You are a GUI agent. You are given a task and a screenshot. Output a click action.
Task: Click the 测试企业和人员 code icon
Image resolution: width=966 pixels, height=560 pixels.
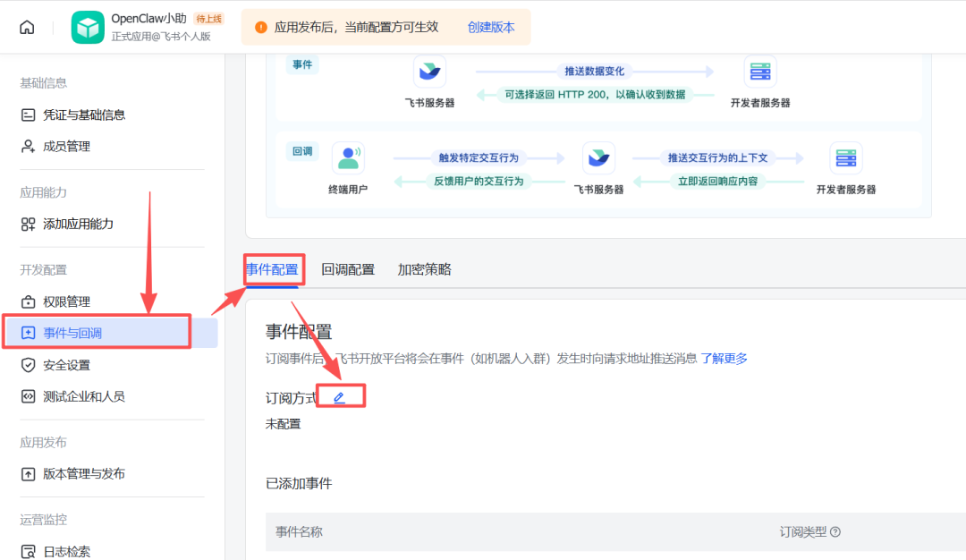(x=29, y=396)
